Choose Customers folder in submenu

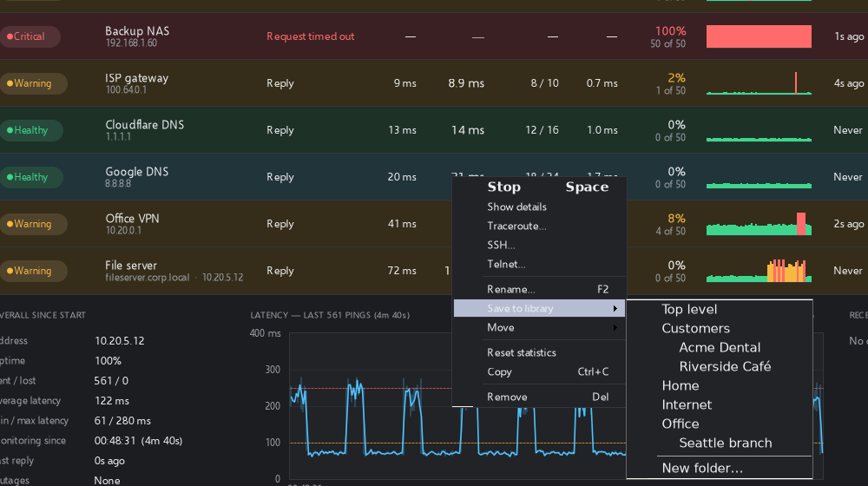pyautogui.click(x=720, y=329)
